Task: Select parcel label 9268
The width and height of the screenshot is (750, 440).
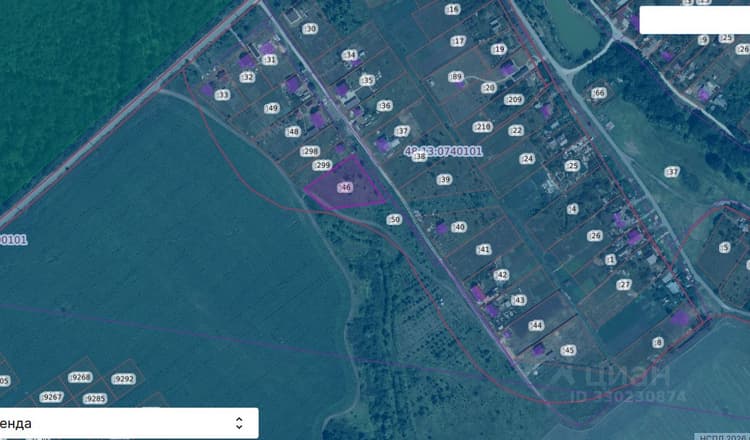Action: (x=80, y=377)
